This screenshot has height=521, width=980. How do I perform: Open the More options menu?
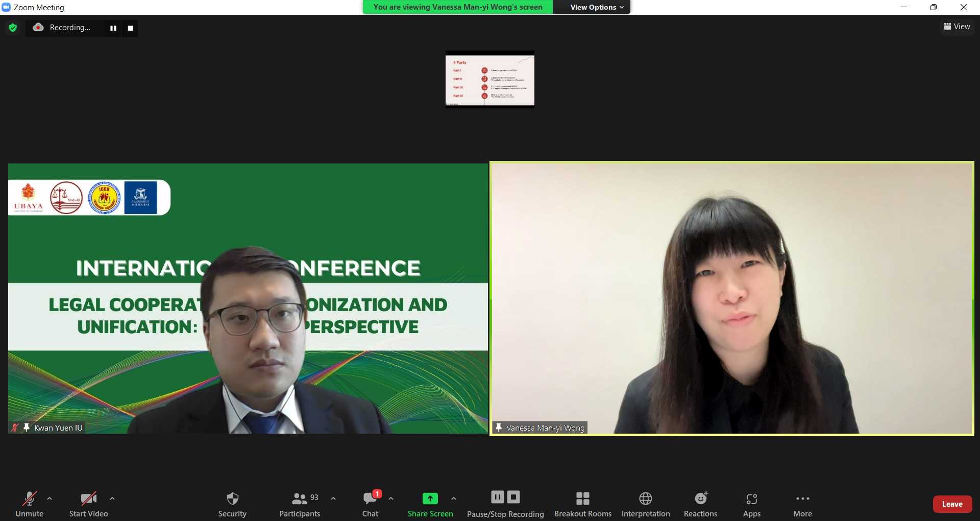pyautogui.click(x=802, y=504)
